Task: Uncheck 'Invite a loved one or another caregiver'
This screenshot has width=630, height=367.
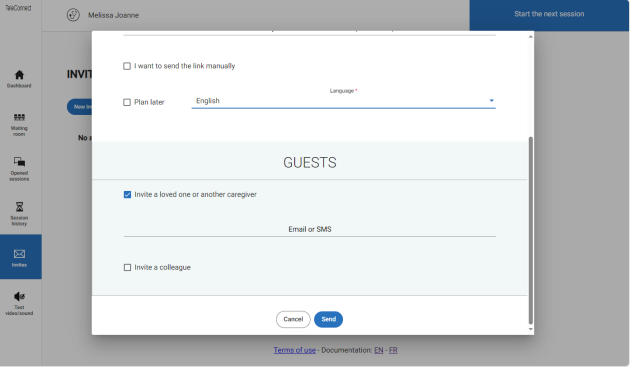Action: 127,195
